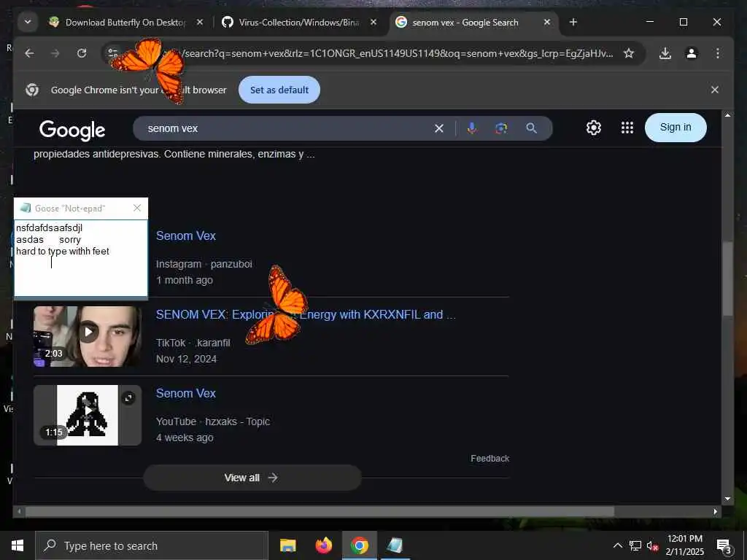
Task: Open Google apps grid
Action: (627, 128)
